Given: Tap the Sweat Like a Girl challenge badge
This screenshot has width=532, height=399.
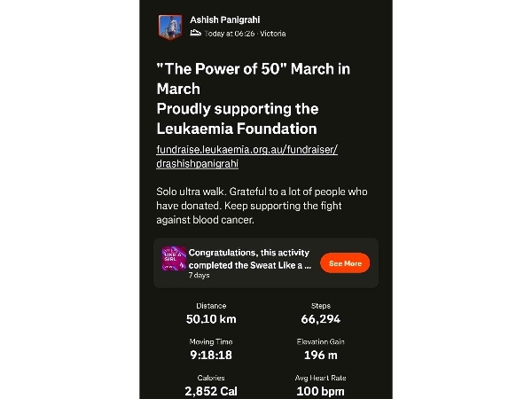Looking at the screenshot, I should click(173, 259).
